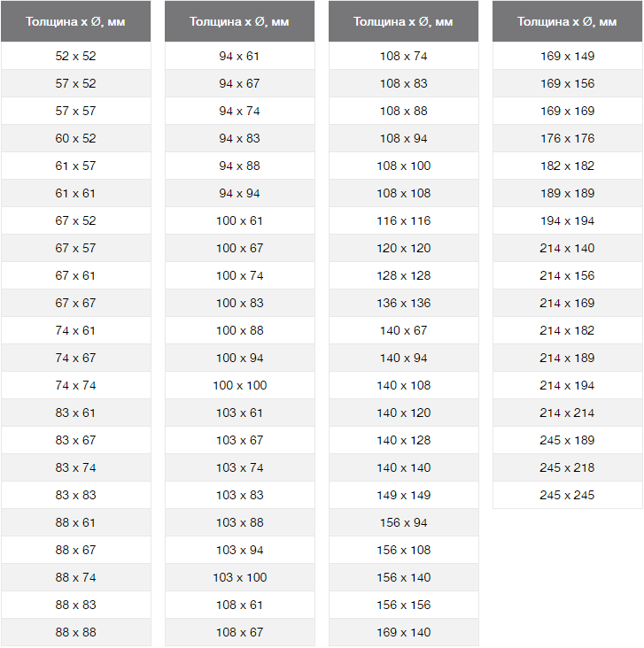Click the 108 x 74 table cell
The height and width of the screenshot is (648, 644).
coord(403,56)
